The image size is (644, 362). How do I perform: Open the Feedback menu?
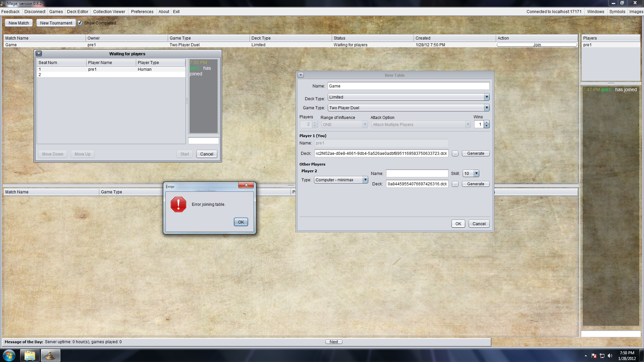coord(10,11)
